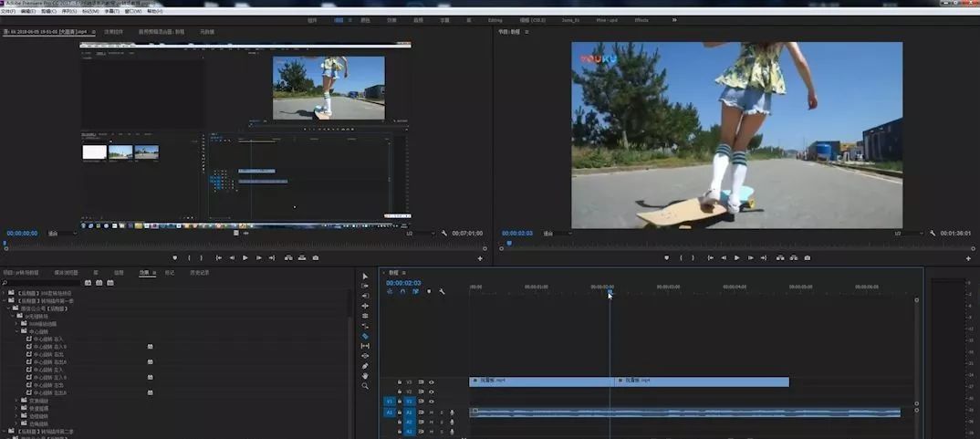Expand workspace overflow chevron in top bar
Viewport: 980px width, 439px height.
(674, 20)
